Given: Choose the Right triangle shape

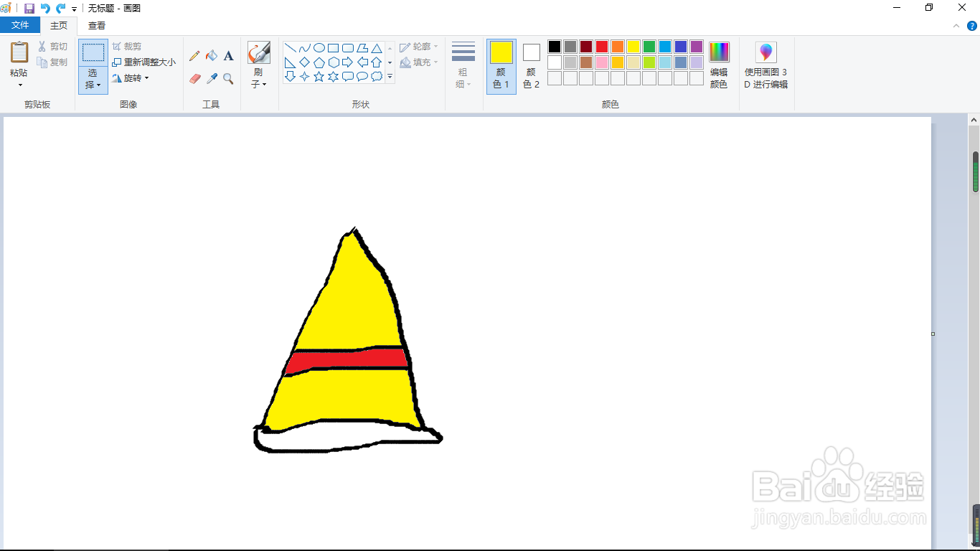Looking at the screenshot, I should tap(291, 62).
